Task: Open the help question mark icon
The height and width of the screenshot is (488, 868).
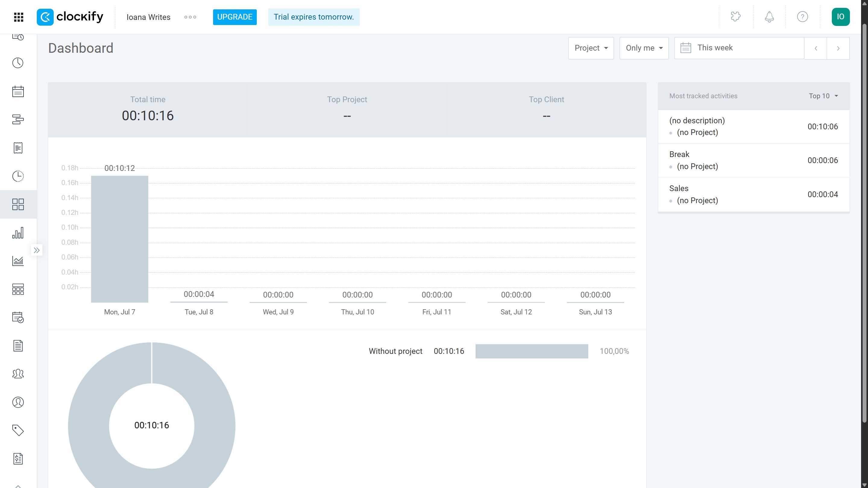Action: [803, 17]
